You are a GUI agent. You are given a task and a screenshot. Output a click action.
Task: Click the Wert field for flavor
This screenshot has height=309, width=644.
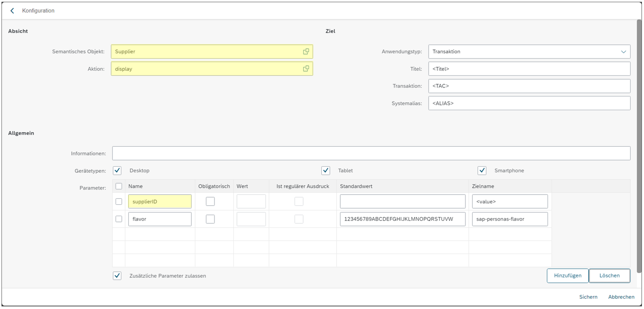click(x=251, y=219)
